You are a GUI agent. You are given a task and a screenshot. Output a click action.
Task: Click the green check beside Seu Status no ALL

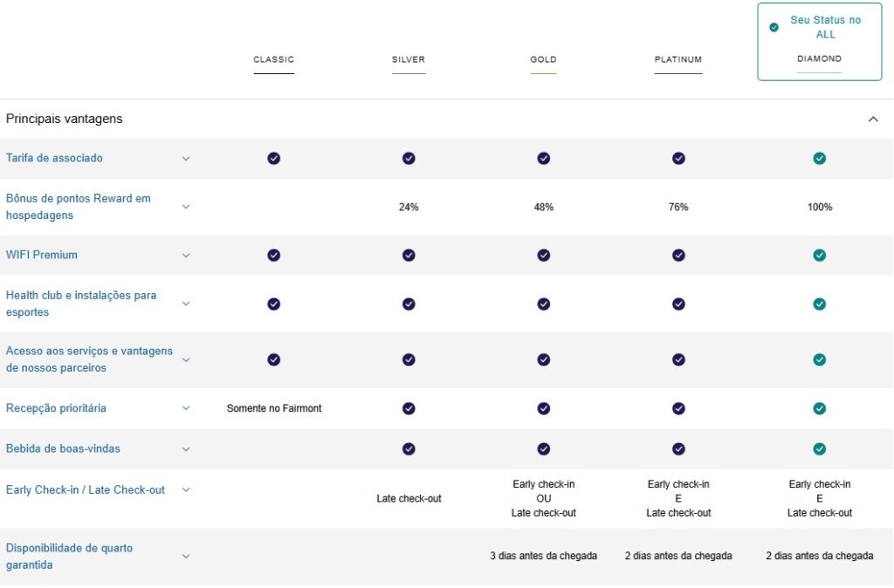774,27
